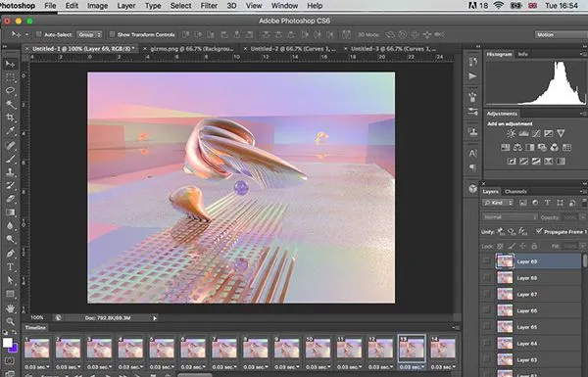Add a Brightness/Contrast adjustment
Image resolution: width=588 pixels, height=377 pixels.
[x=511, y=133]
